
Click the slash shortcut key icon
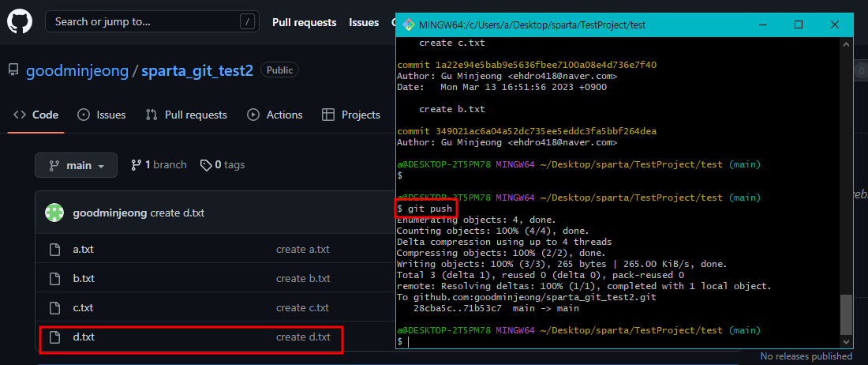tap(247, 22)
